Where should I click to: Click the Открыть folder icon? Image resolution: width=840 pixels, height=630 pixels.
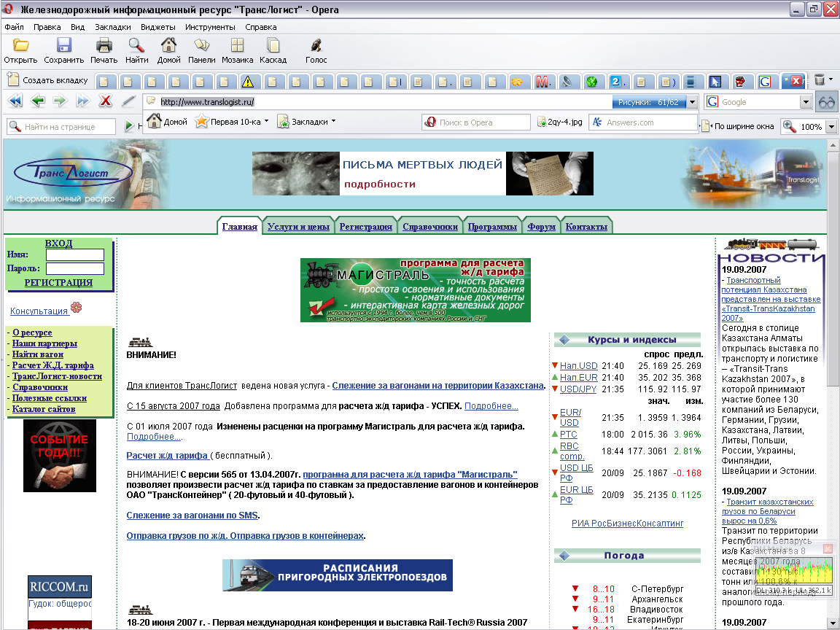point(20,45)
